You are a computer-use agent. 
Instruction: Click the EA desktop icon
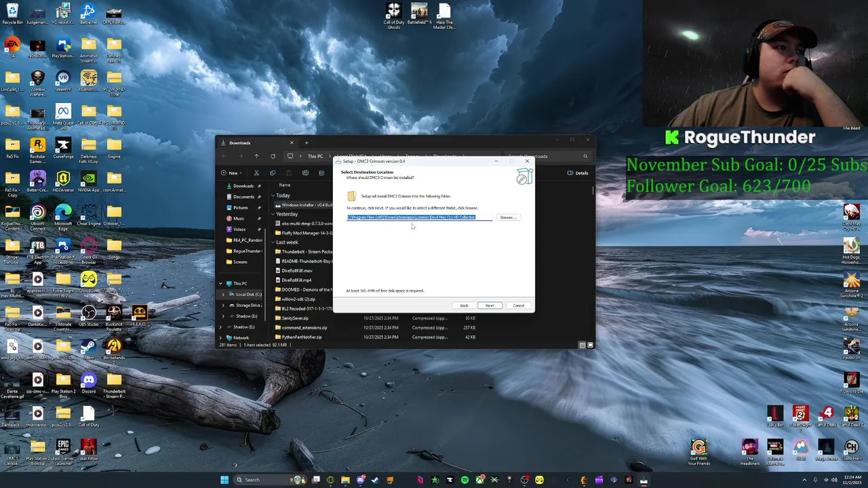[12, 47]
